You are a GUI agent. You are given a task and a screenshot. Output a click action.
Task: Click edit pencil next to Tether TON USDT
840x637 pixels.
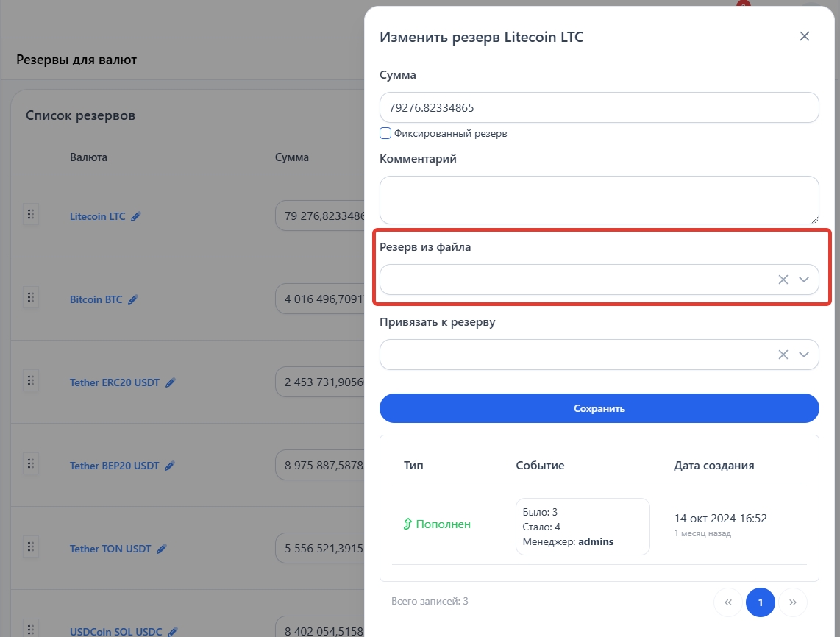162,549
